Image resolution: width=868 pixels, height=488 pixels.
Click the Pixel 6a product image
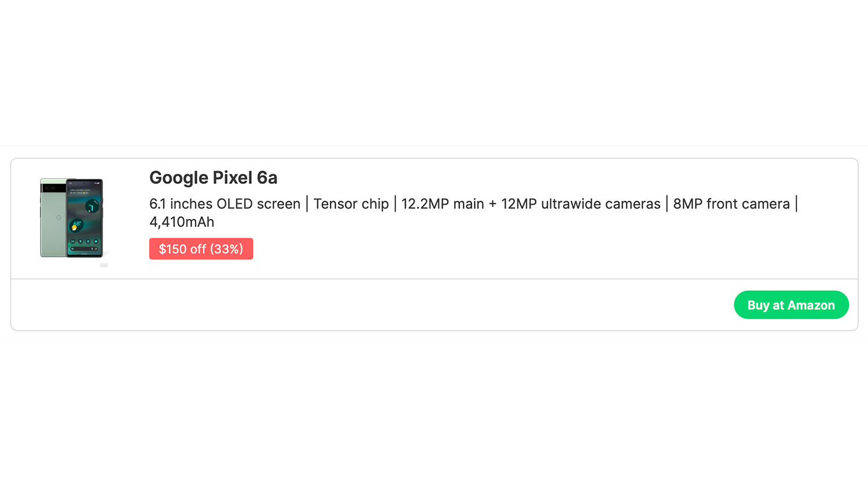72,218
